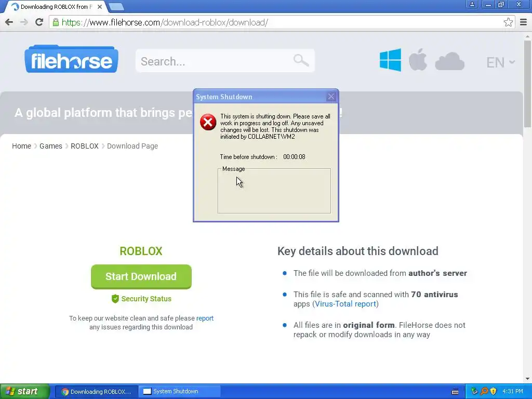
Task: Go back using the browser back arrow
Action: click(9, 22)
